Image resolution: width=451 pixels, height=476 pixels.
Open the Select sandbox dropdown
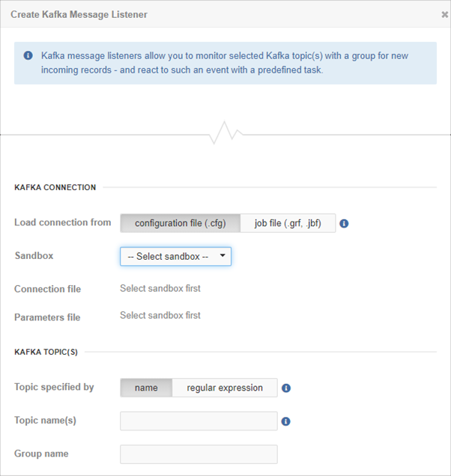[175, 257]
